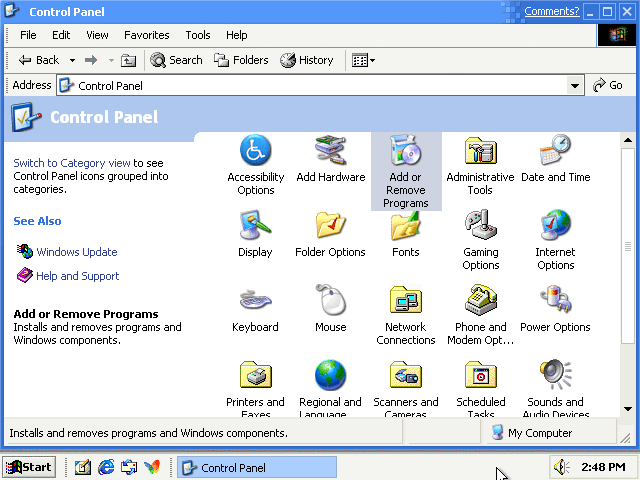Open Administrative Tools folder
Screen dimensions: 640x480
pos(480,152)
